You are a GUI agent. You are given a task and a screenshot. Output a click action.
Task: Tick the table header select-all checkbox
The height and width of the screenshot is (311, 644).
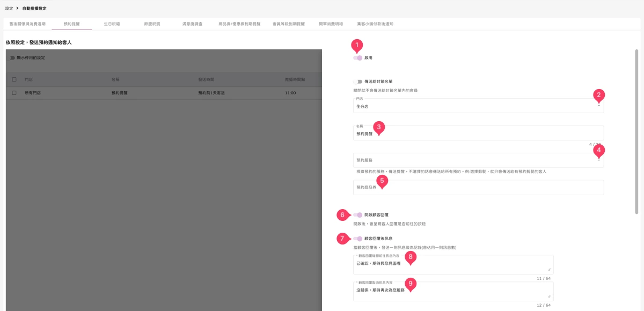click(x=14, y=79)
